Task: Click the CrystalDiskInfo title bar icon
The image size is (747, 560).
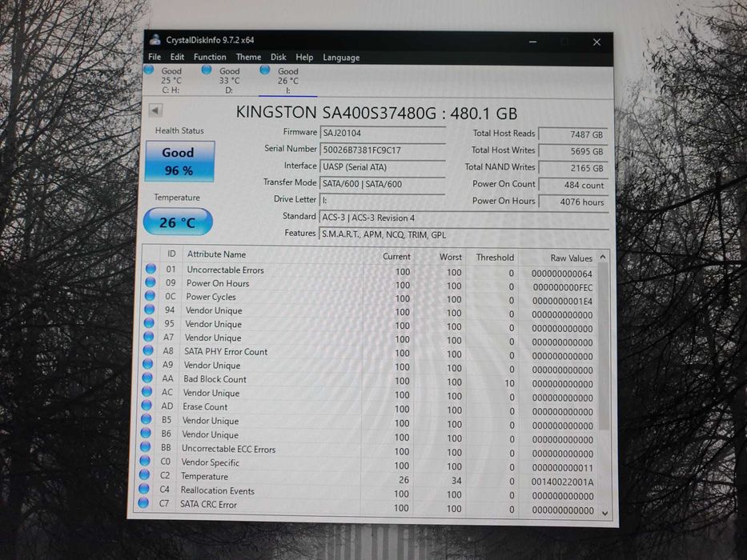Action: (x=155, y=39)
